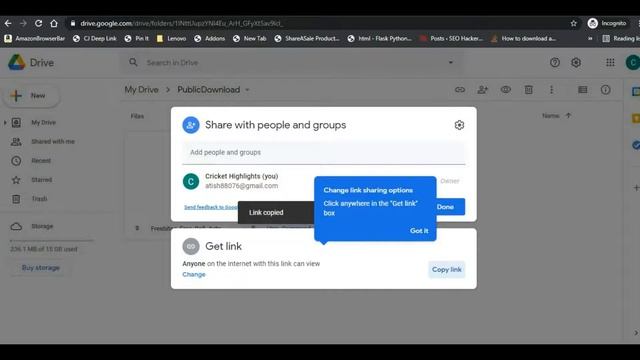Open Drive settings gear in header
Image resolution: width=640 pixels, height=360 pixels.
576,62
